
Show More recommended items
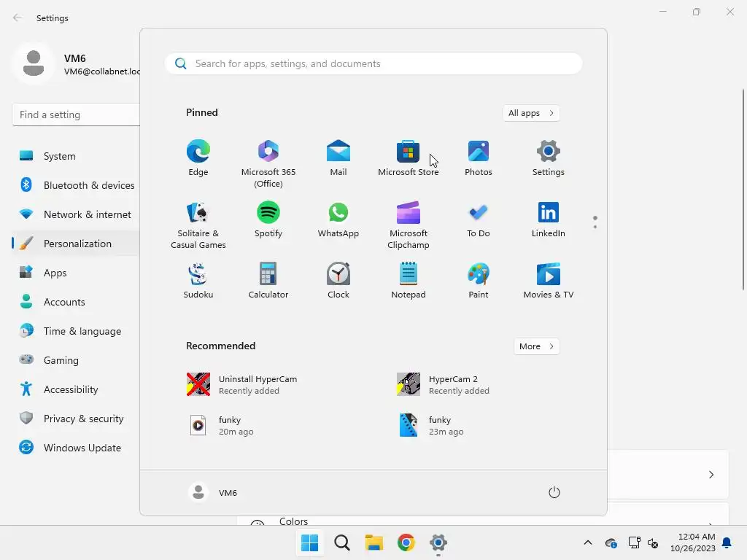pyautogui.click(x=536, y=346)
